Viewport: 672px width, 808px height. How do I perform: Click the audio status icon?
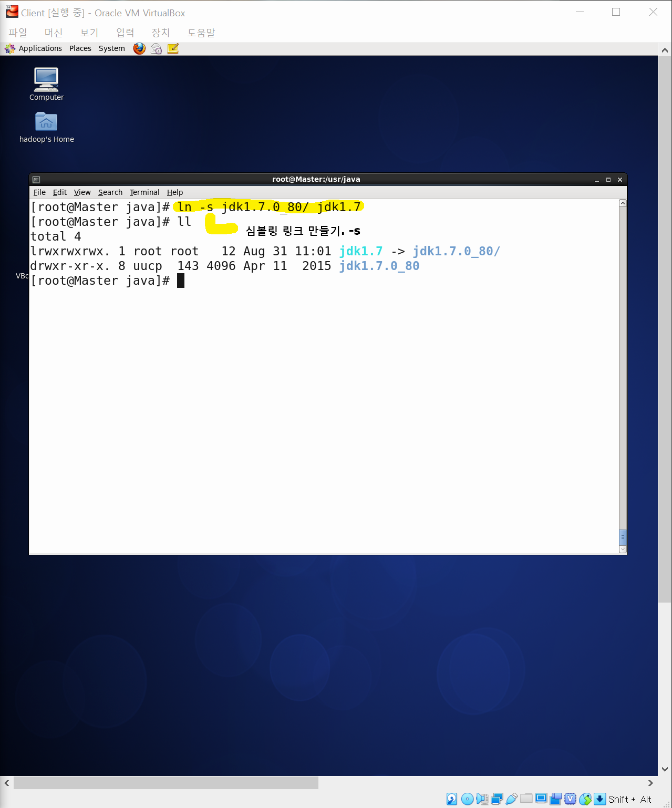pos(482,799)
